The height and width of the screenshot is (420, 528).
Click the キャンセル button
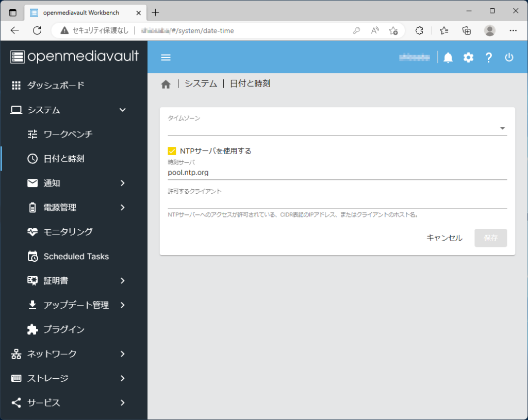[x=444, y=238]
